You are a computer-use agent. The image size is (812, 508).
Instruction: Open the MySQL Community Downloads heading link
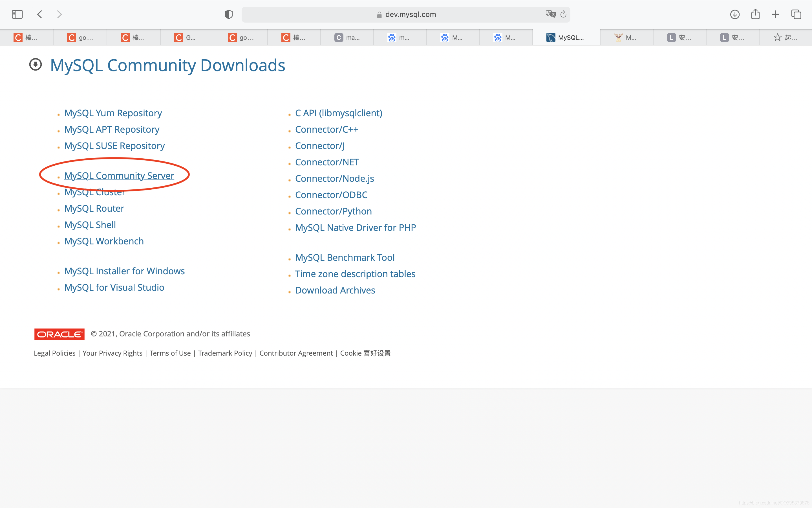click(167, 65)
